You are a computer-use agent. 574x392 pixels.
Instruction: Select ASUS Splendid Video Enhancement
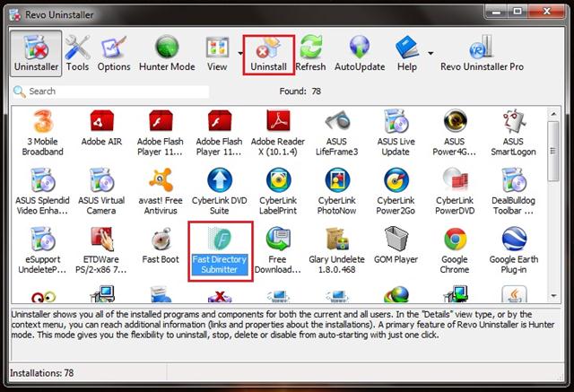(42, 192)
